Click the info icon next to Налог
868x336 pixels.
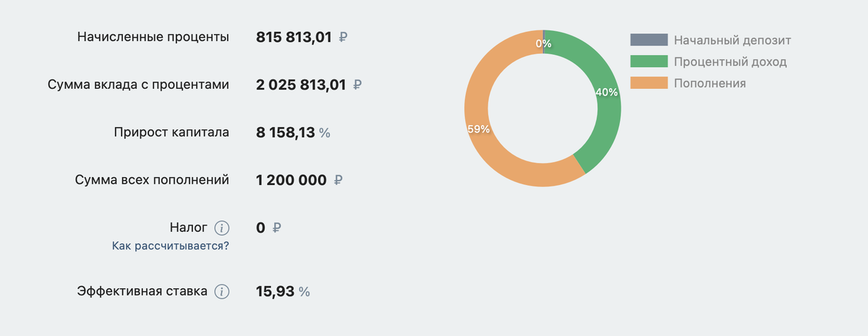[x=222, y=228]
